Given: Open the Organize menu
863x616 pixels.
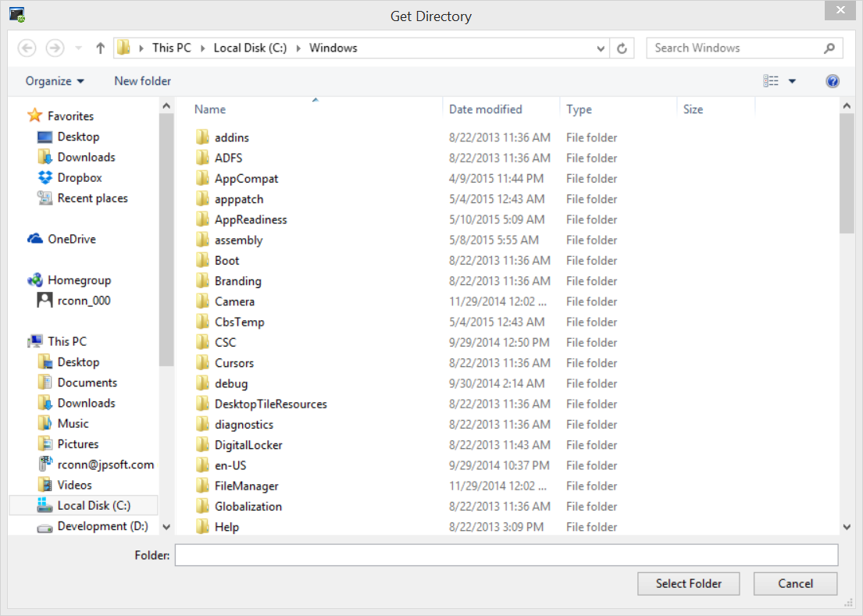Looking at the screenshot, I should 55,81.
